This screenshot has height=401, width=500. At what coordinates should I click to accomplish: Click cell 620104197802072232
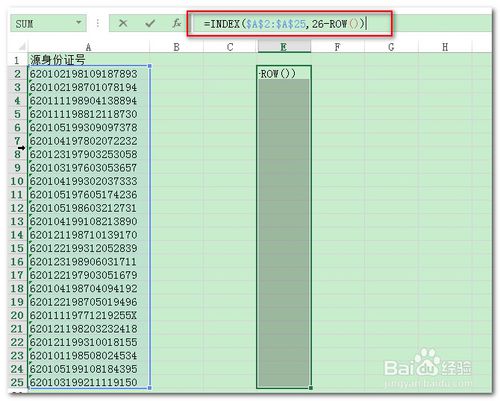click(89, 141)
